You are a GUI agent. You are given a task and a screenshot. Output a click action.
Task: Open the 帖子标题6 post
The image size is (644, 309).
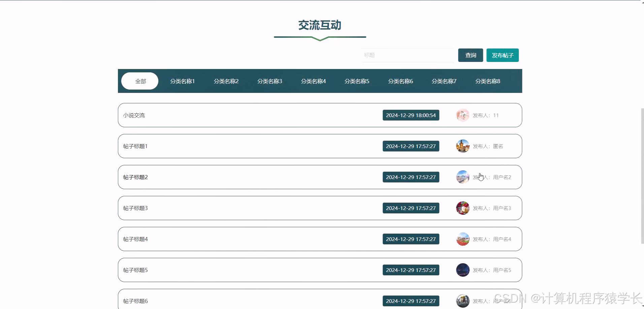tap(320, 299)
